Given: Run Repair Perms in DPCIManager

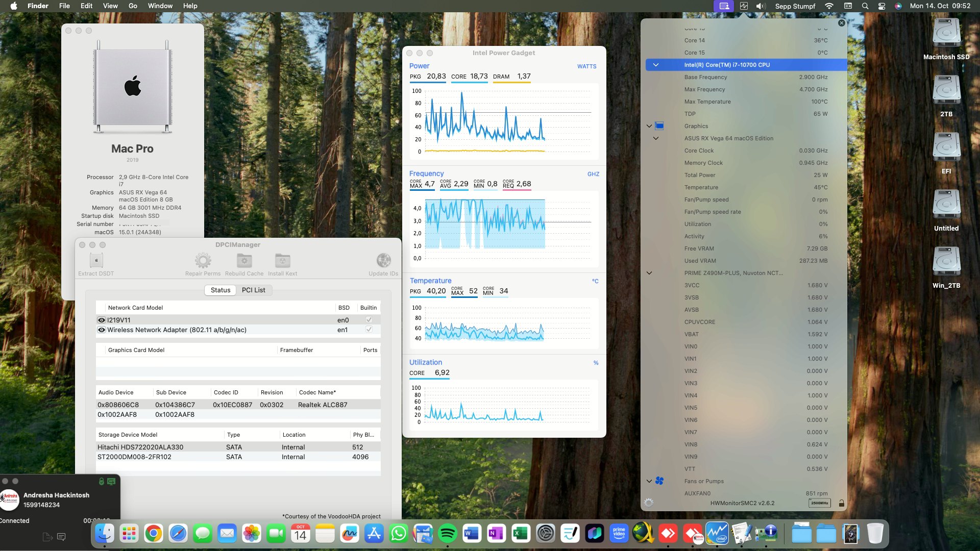Looking at the screenshot, I should click(x=203, y=260).
